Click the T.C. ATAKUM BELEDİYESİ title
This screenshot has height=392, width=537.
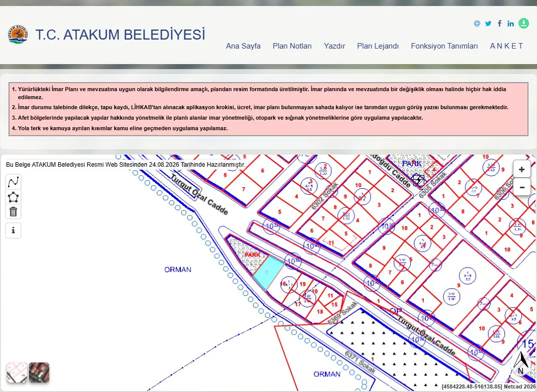coord(120,35)
